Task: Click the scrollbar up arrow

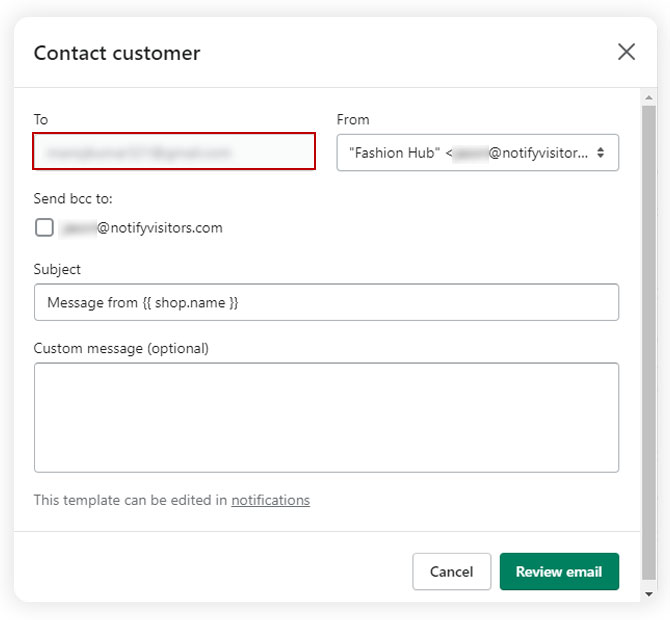Action: tap(648, 98)
